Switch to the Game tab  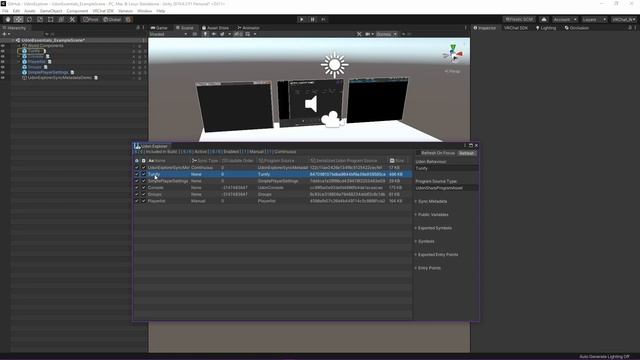159,28
